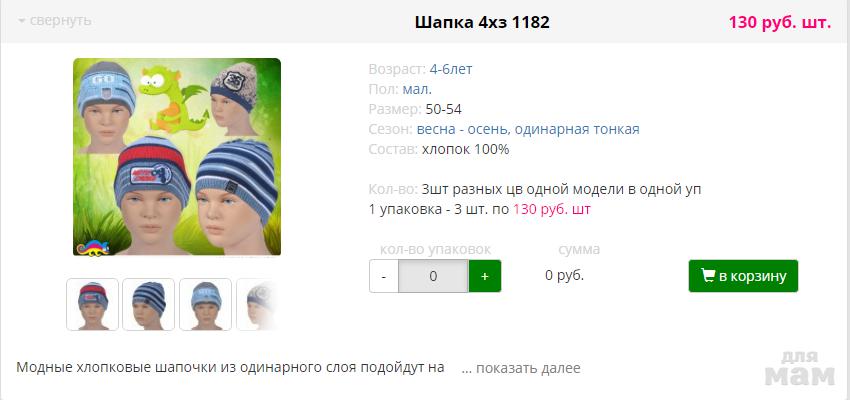This screenshot has width=850, height=400.
Task: Expand description with "показать далее"
Action: pos(521,368)
